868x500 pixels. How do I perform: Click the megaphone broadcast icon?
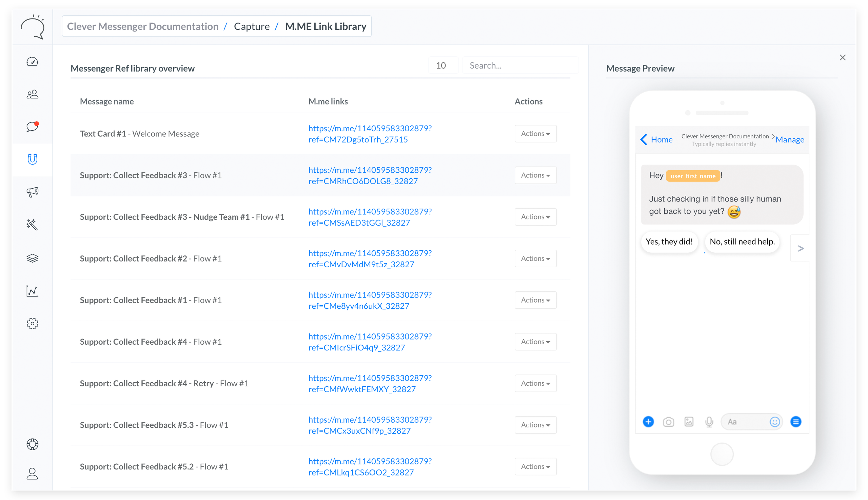(x=32, y=192)
